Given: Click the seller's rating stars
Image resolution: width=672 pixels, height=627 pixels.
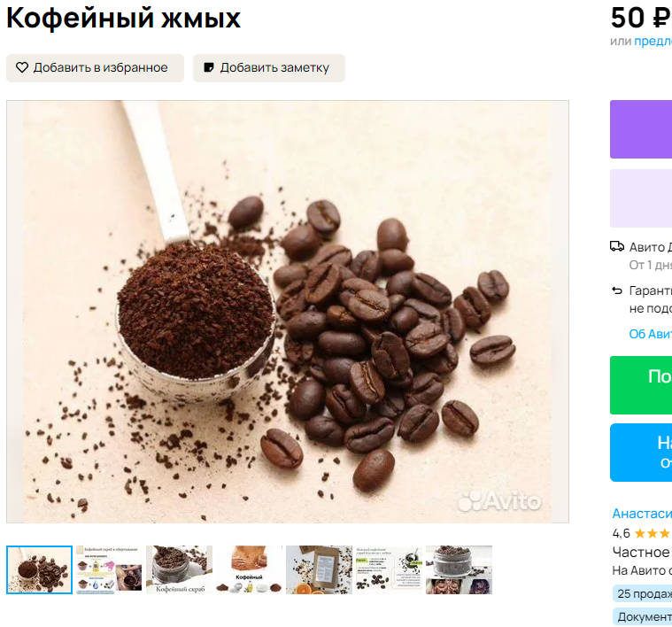Looking at the screenshot, I should pyautogui.click(x=653, y=533).
